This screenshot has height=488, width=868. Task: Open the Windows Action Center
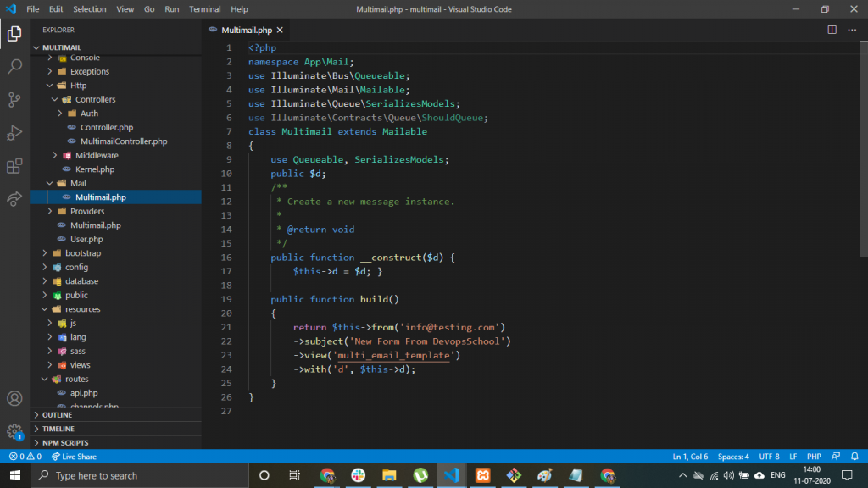[x=847, y=475]
